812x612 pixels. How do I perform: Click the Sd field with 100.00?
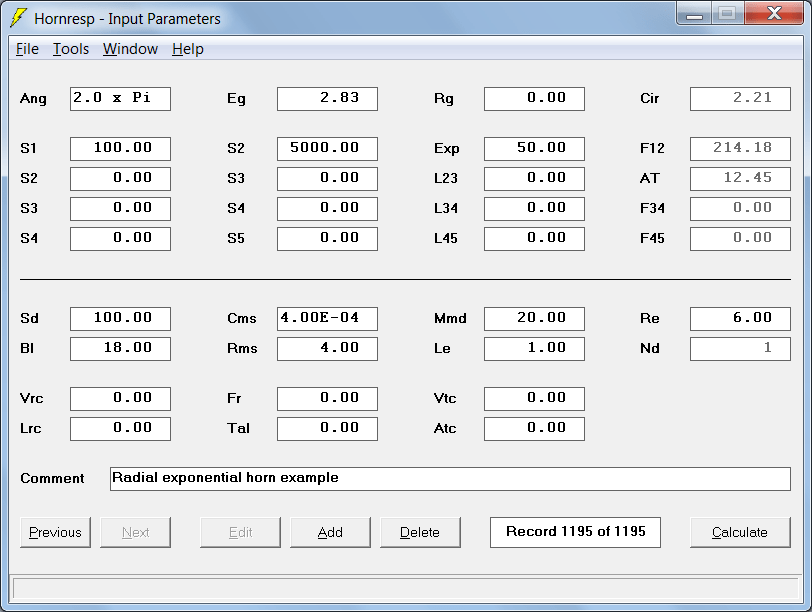tap(120, 318)
